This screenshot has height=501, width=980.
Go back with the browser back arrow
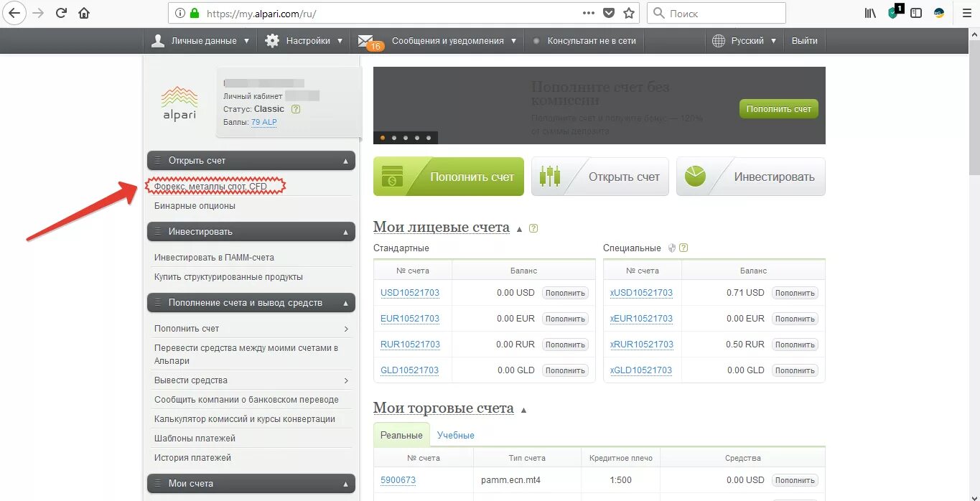(x=14, y=13)
